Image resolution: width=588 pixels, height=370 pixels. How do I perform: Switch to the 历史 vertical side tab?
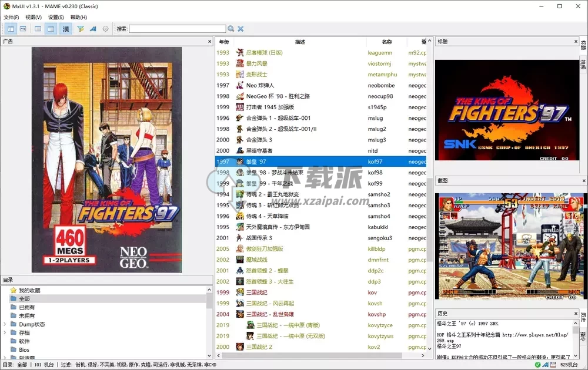(583, 317)
